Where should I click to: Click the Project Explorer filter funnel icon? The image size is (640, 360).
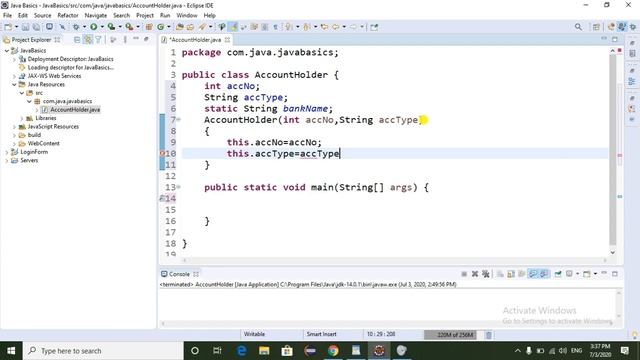pyautogui.click(x=98, y=40)
